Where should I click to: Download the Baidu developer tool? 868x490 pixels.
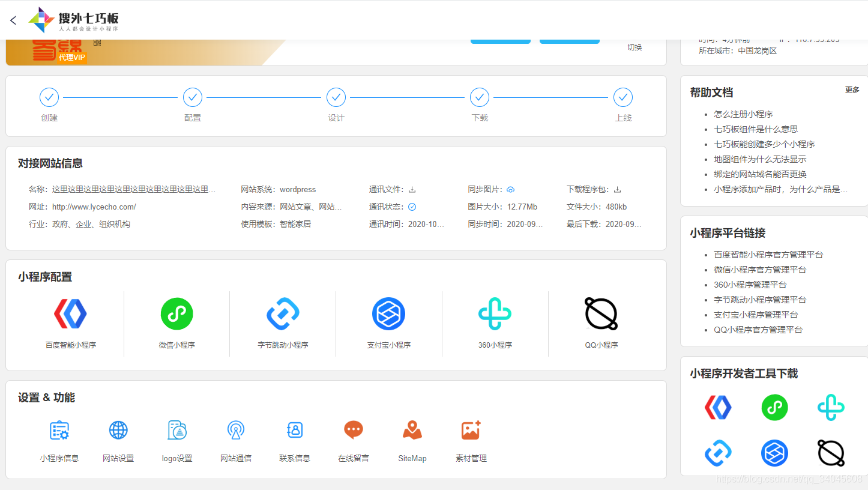point(718,408)
